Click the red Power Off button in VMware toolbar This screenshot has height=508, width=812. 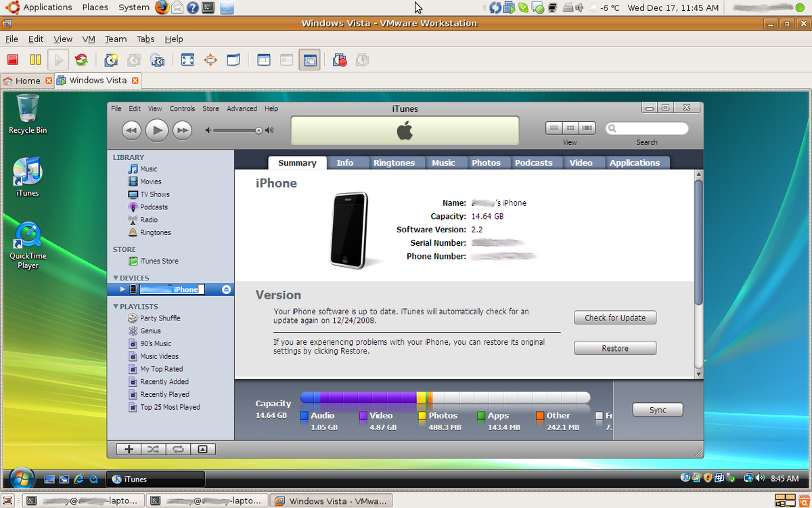pos(13,60)
